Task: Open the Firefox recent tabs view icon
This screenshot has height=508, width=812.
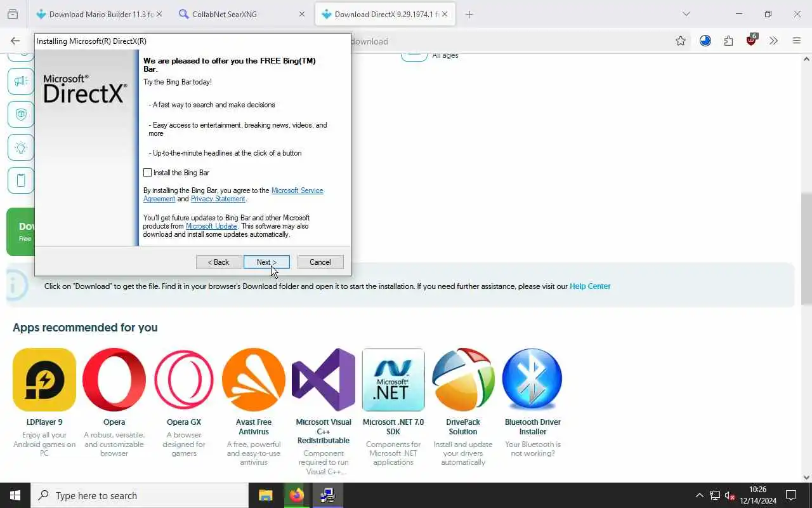Action: (13, 14)
